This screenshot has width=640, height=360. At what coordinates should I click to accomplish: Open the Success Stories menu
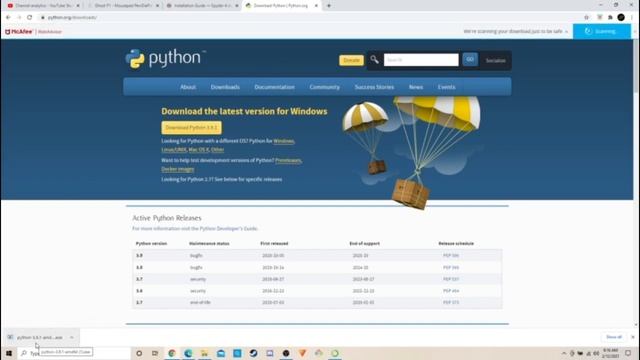coord(374,87)
